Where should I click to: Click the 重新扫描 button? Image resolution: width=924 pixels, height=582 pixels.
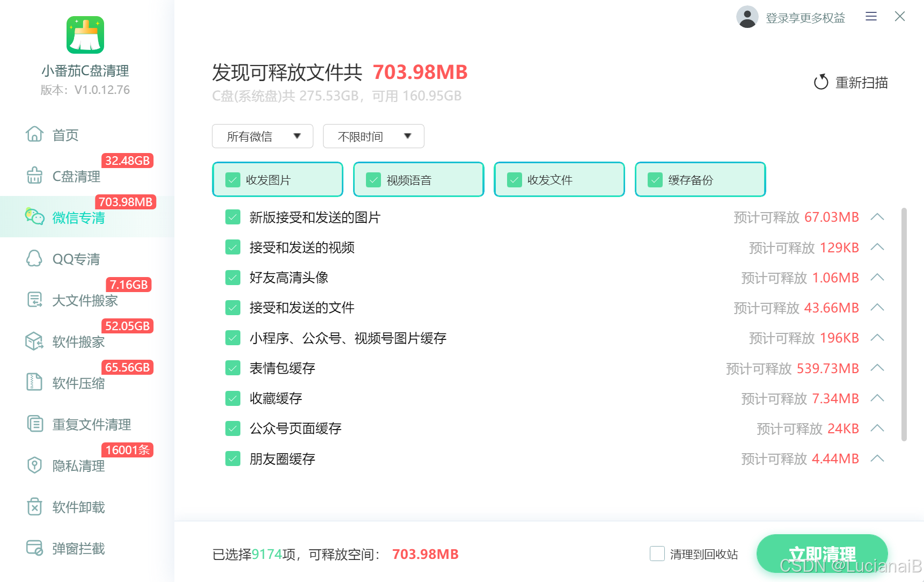[x=851, y=82]
